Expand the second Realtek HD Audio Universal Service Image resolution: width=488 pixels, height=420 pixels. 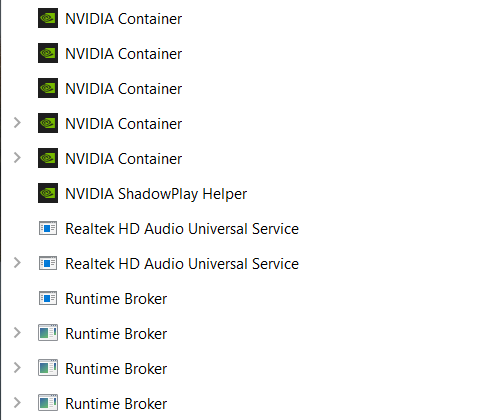(x=17, y=263)
